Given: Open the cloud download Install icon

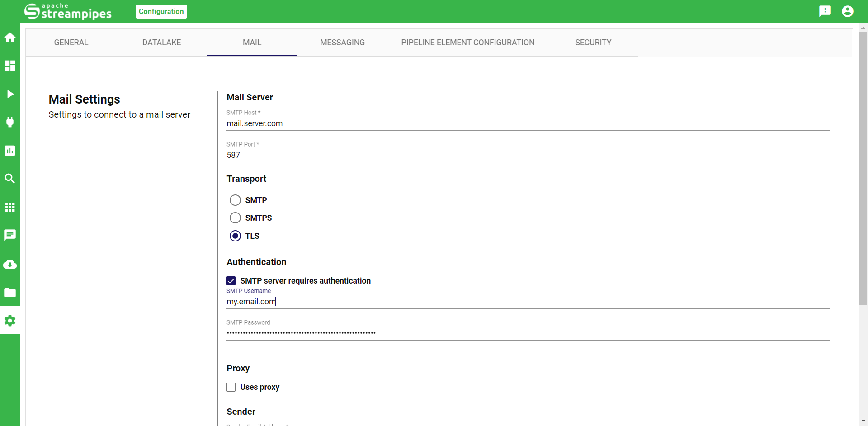Looking at the screenshot, I should 10,265.
